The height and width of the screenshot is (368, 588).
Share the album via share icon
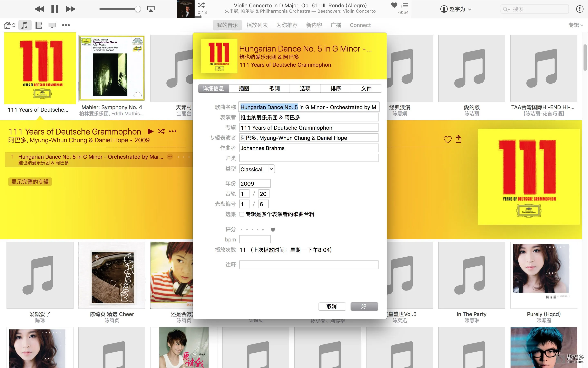pos(458,139)
